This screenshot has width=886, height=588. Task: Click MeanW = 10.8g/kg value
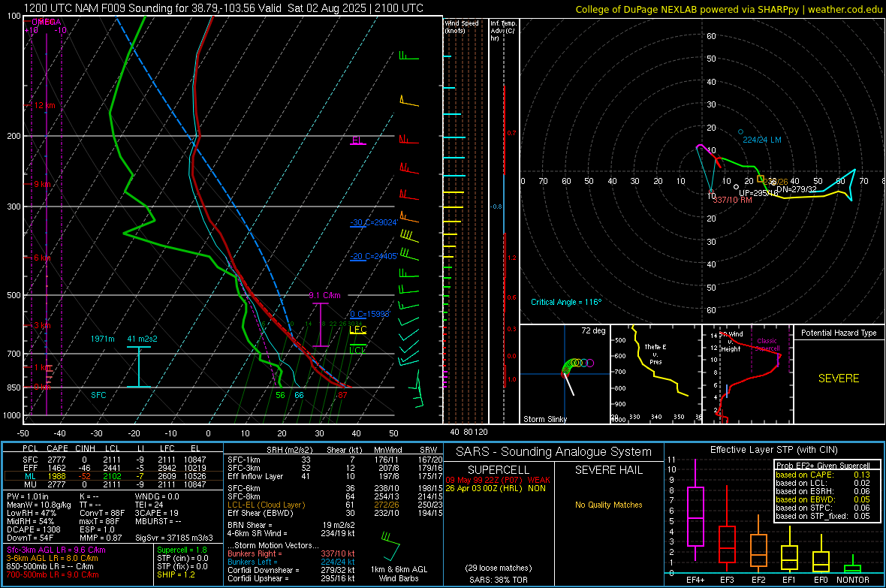coord(39,505)
